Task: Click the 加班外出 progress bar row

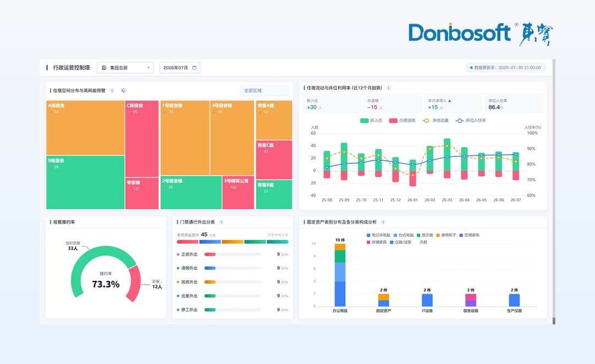Action: click(x=232, y=282)
